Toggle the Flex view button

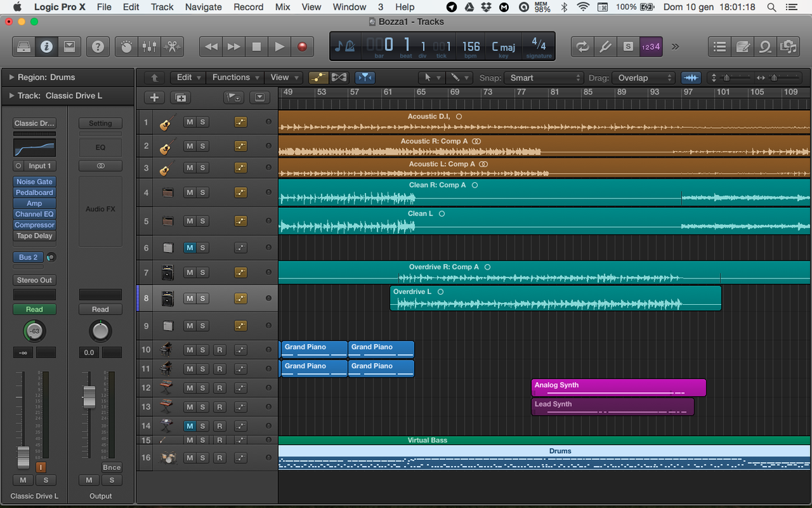point(339,77)
